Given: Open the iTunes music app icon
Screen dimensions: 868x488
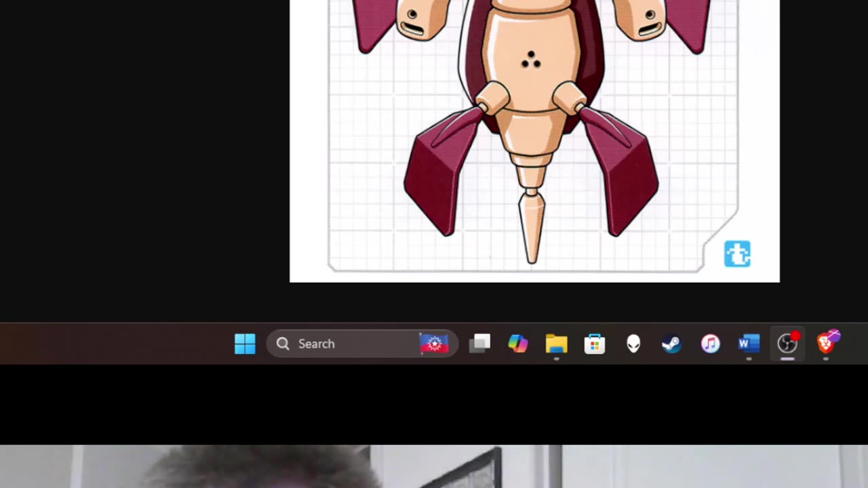Looking at the screenshot, I should pos(710,344).
